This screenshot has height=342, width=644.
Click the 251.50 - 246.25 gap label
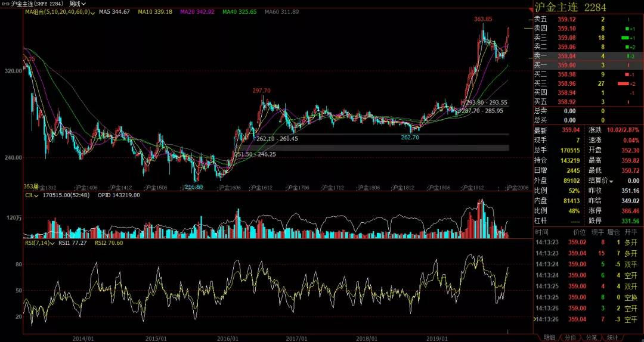point(255,154)
